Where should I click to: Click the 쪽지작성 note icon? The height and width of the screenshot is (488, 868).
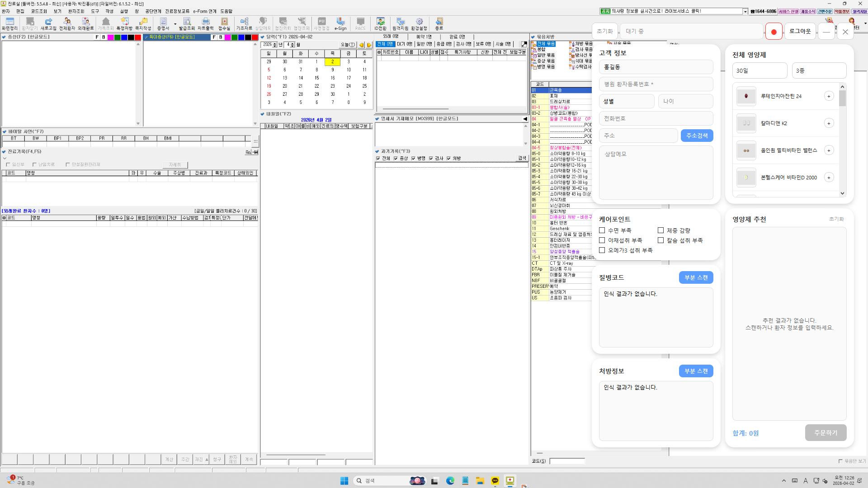pos(143,24)
